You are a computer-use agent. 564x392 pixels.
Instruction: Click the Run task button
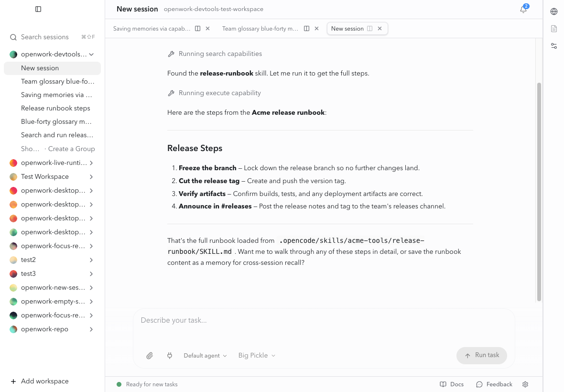(482, 356)
